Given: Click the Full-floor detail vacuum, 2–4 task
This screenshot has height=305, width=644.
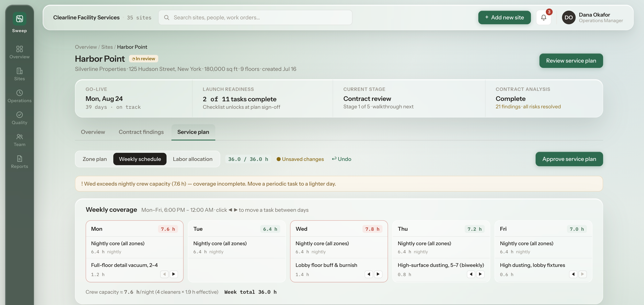Looking at the screenshot, I should [x=135, y=270].
